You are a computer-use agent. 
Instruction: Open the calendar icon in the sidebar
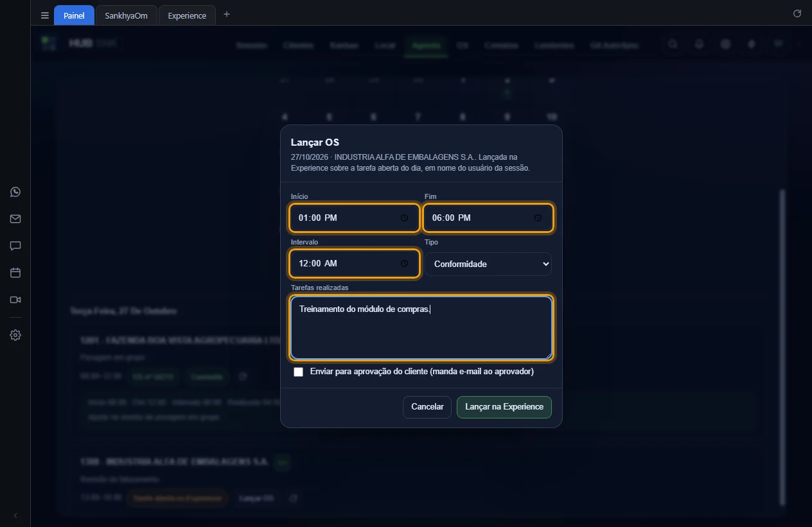click(15, 273)
